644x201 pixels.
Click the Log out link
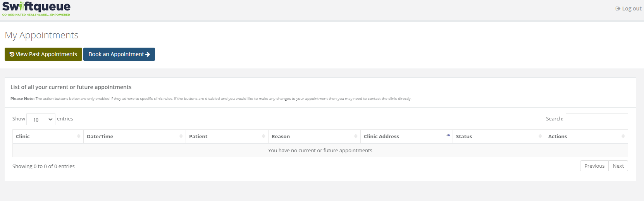[632, 9]
